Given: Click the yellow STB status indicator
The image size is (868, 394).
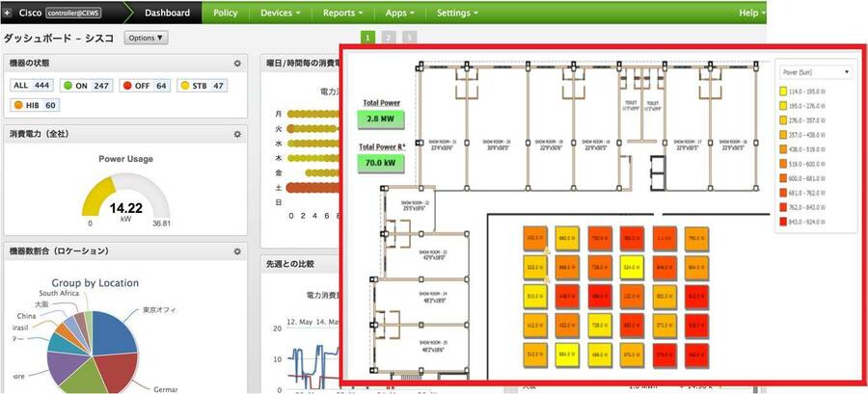Looking at the screenshot, I should [183, 86].
